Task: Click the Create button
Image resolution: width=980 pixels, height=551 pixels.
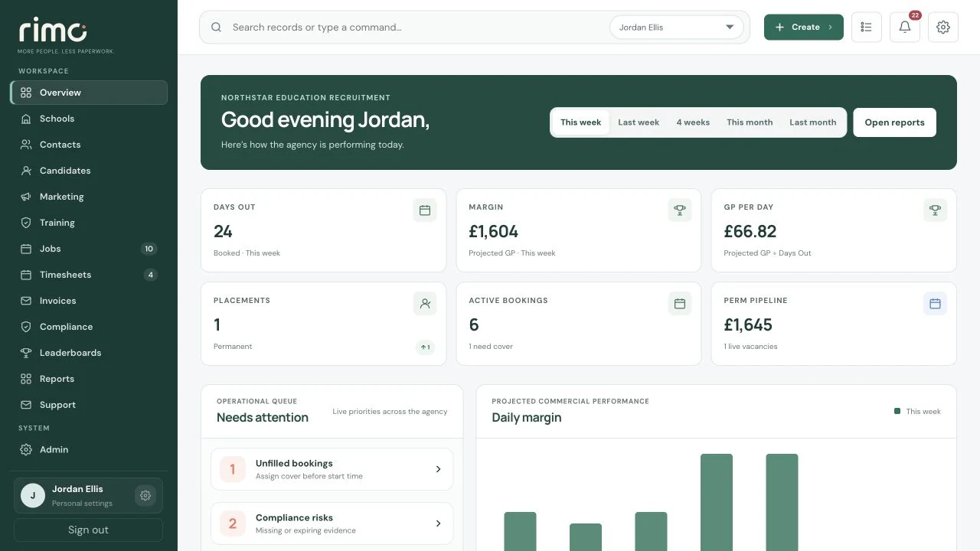Action: (804, 27)
